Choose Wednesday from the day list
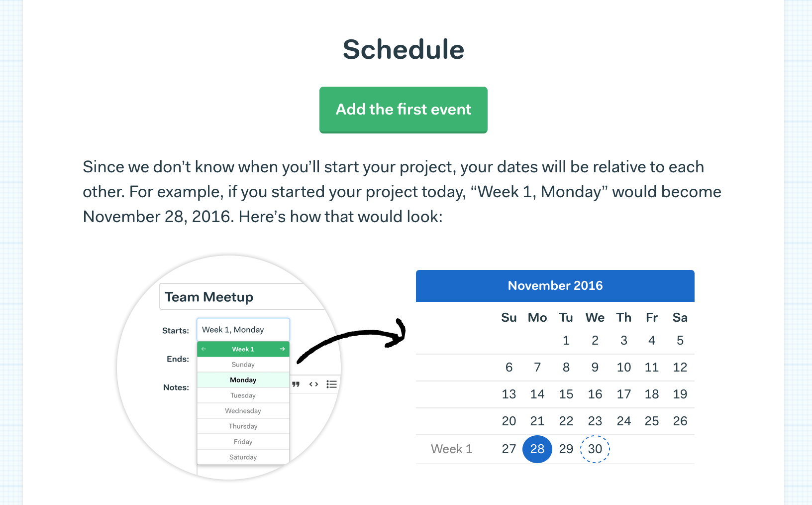 click(x=243, y=411)
